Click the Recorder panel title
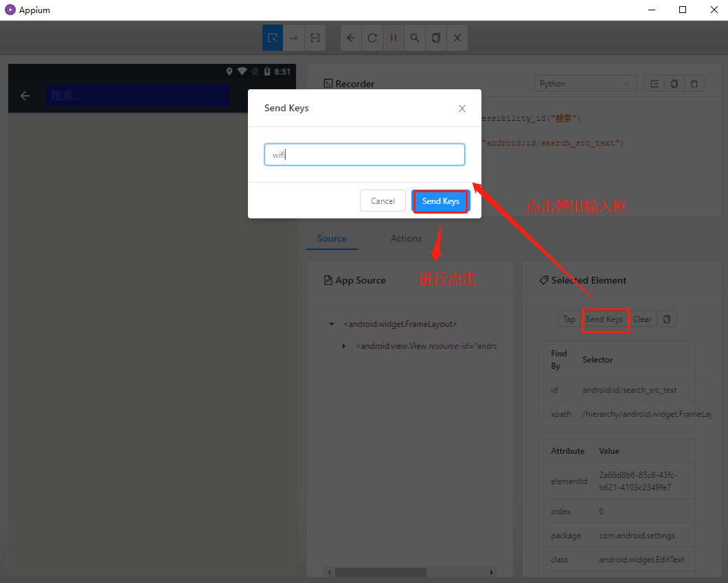The width and height of the screenshot is (728, 583). pyautogui.click(x=354, y=84)
